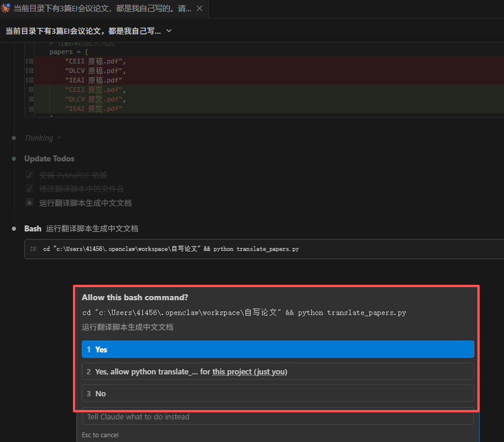Image resolution: width=504 pixels, height=442 pixels.
Task: Choose option 1 Yes to allow command
Action: [x=278, y=349]
